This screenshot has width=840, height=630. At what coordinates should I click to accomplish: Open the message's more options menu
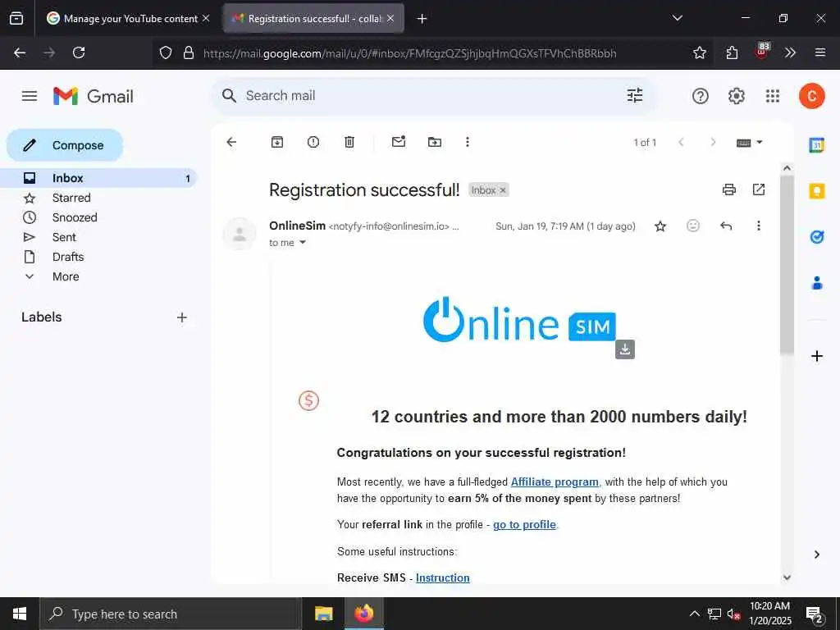(x=759, y=226)
